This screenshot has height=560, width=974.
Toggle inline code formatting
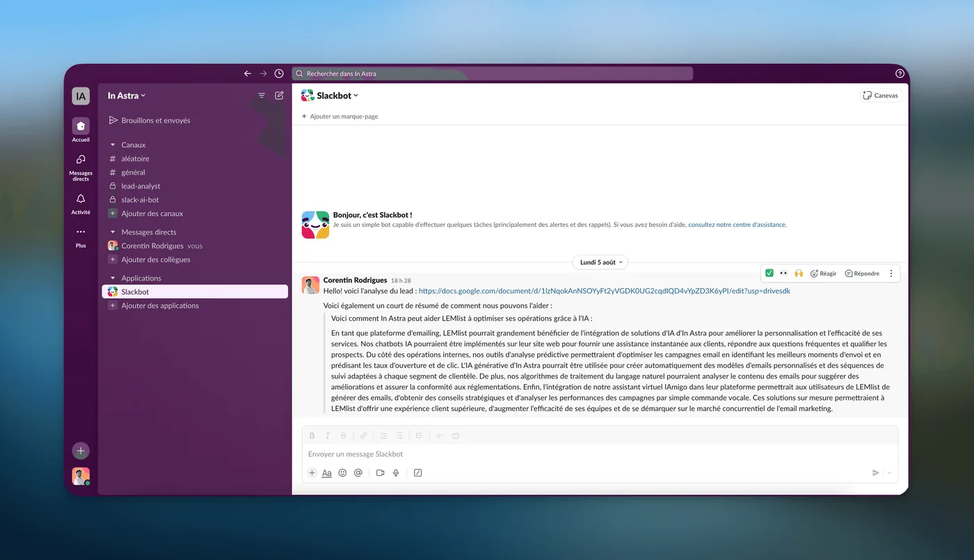439,435
